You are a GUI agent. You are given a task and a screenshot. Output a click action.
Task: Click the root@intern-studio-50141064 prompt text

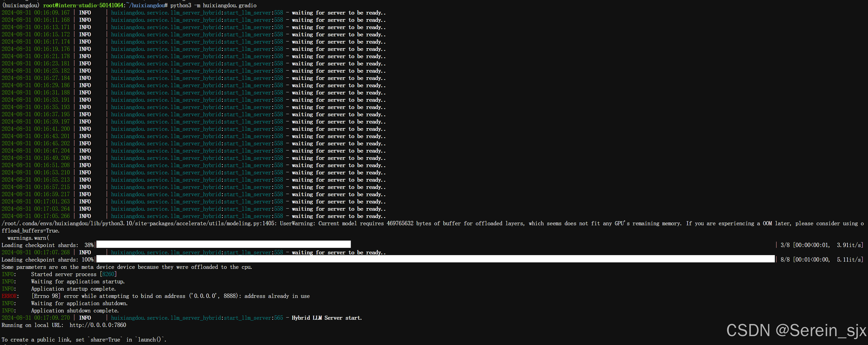(83, 5)
